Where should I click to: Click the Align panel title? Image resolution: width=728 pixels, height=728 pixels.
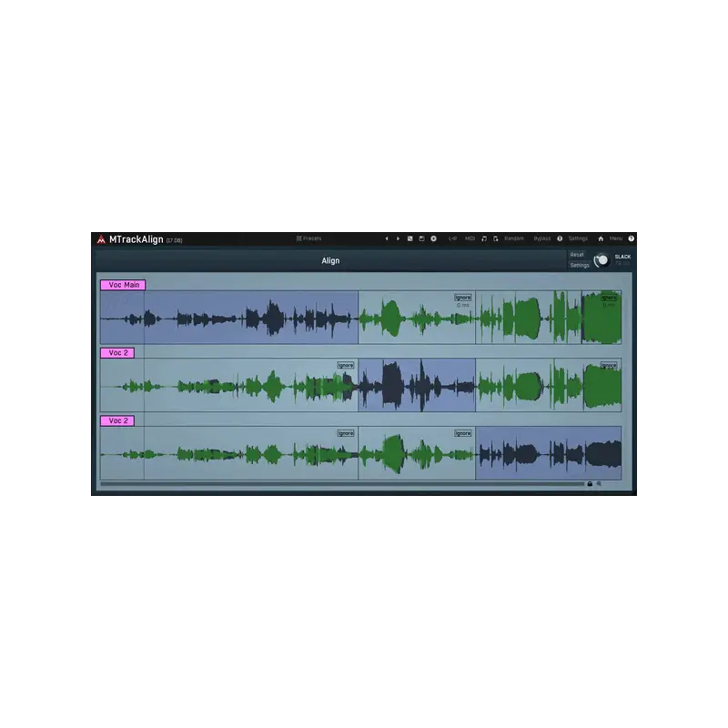330,261
